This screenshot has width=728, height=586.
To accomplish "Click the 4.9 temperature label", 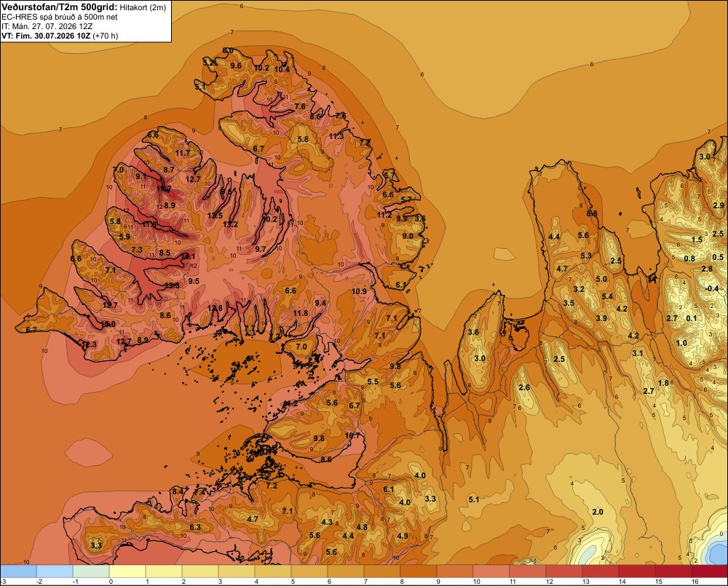I will (x=403, y=536).
